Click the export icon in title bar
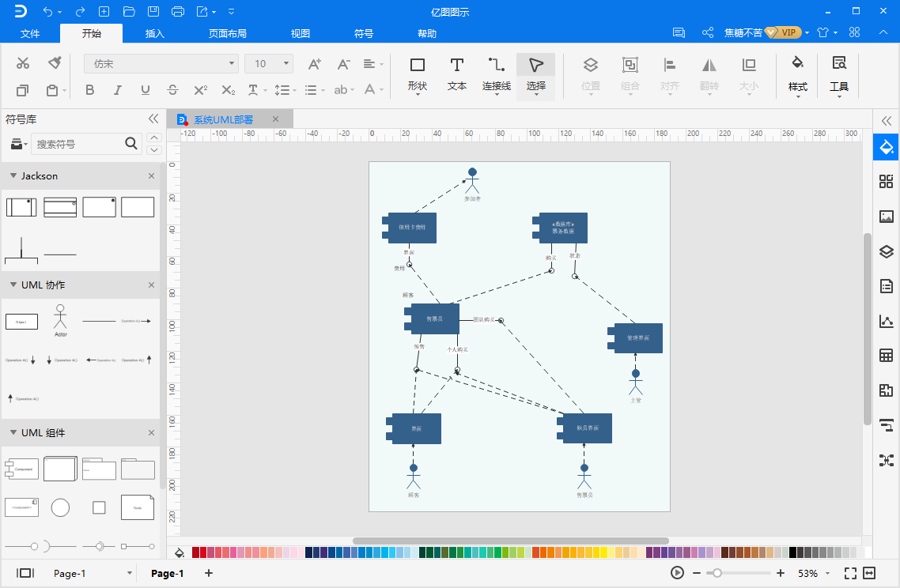Screen dimensions: 900x588 click(202, 12)
